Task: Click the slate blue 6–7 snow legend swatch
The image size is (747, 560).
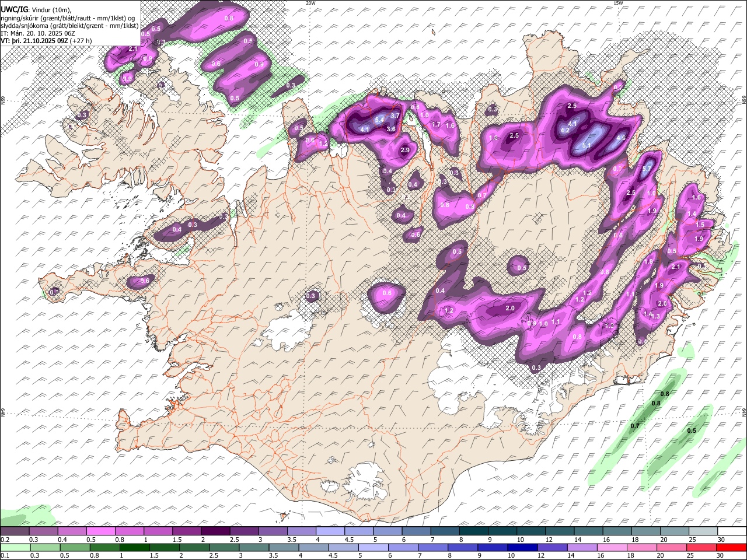Action: (x=417, y=531)
